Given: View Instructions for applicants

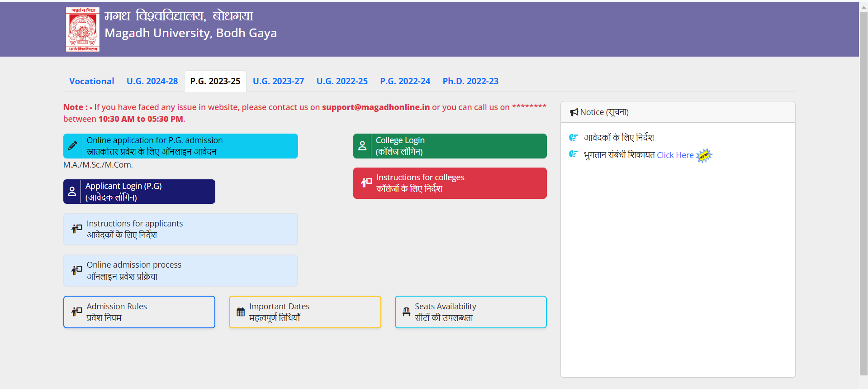Looking at the screenshot, I should pos(180,229).
